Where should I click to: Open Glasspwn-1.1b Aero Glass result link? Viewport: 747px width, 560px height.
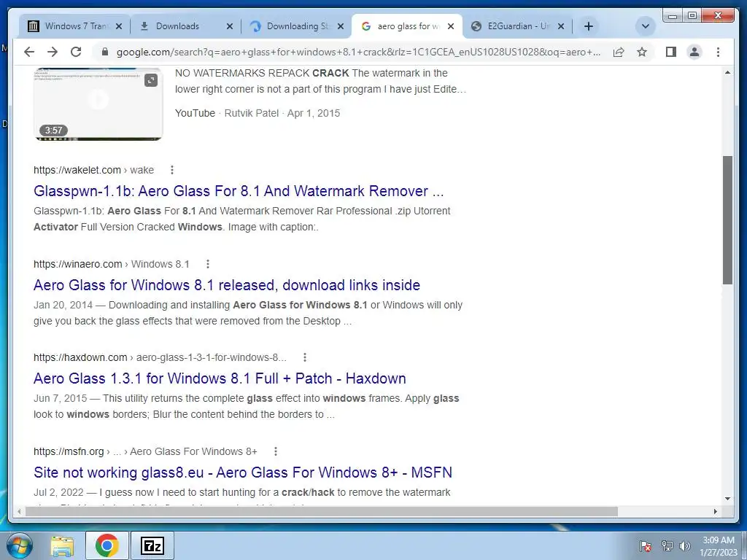tap(239, 191)
